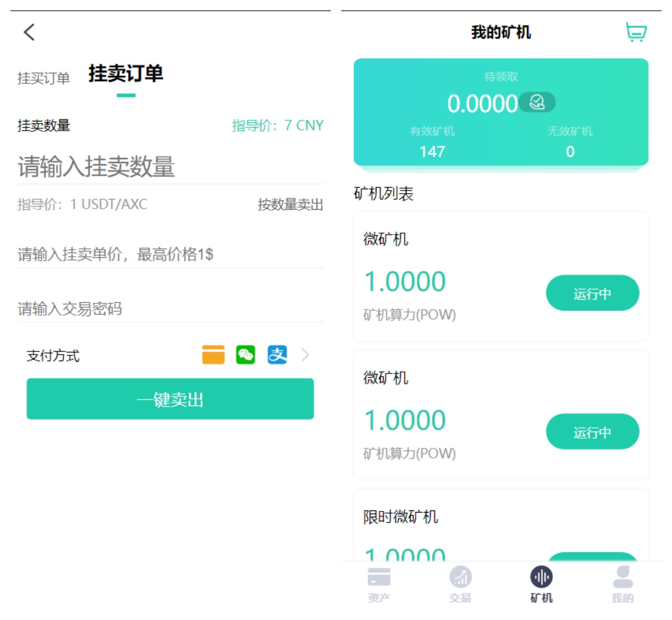Tap the 按数量卖出 link
Image resolution: width=672 pixels, height=620 pixels.
coord(291,205)
